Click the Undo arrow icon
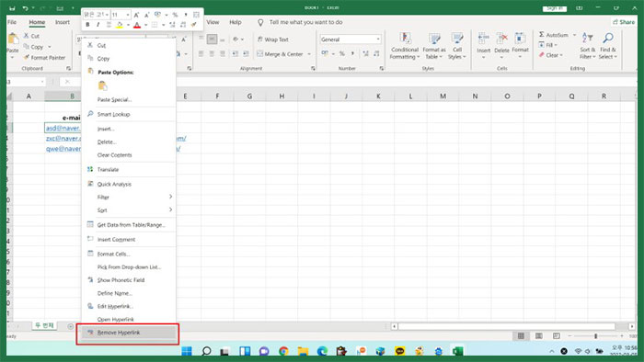 (25, 8)
